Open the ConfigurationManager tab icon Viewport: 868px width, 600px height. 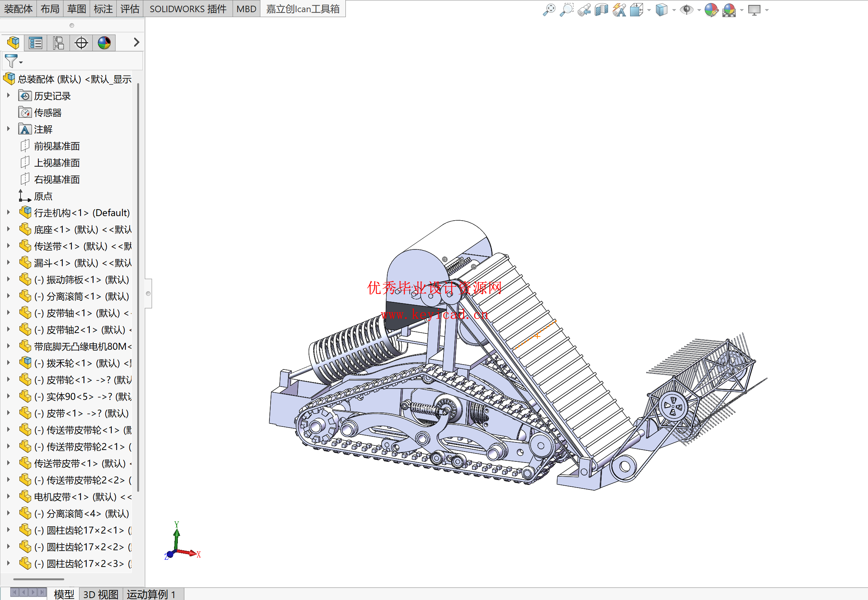59,43
